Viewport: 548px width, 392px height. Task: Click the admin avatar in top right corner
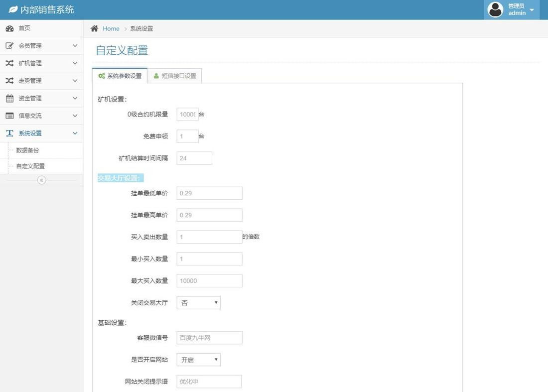(495, 9)
